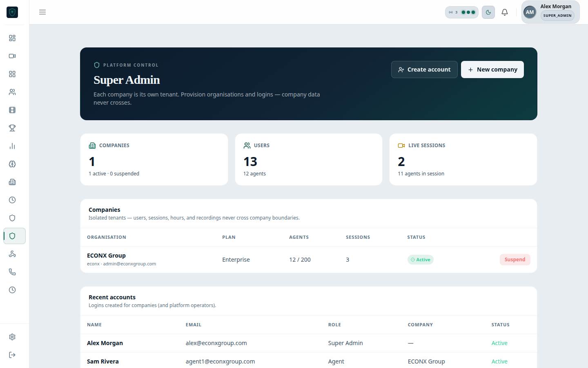Click the EMAIL column header in accounts
The height and width of the screenshot is (368, 588).
tap(194, 325)
